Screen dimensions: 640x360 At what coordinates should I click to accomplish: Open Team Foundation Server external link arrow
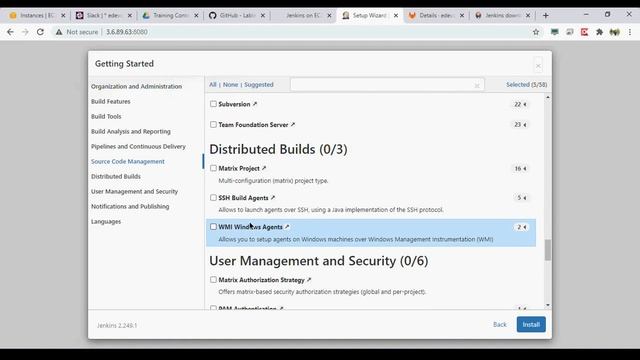293,124
